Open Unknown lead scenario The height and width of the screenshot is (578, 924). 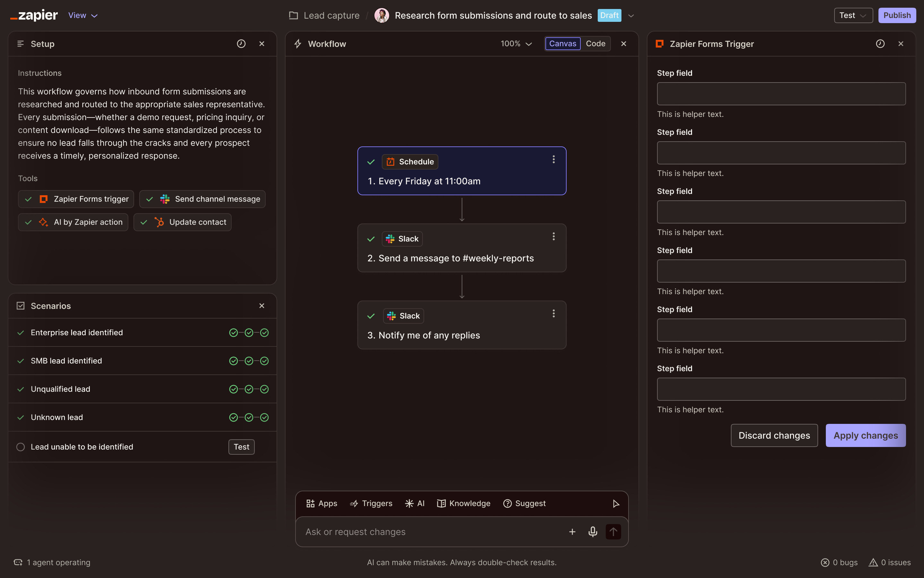point(142,417)
